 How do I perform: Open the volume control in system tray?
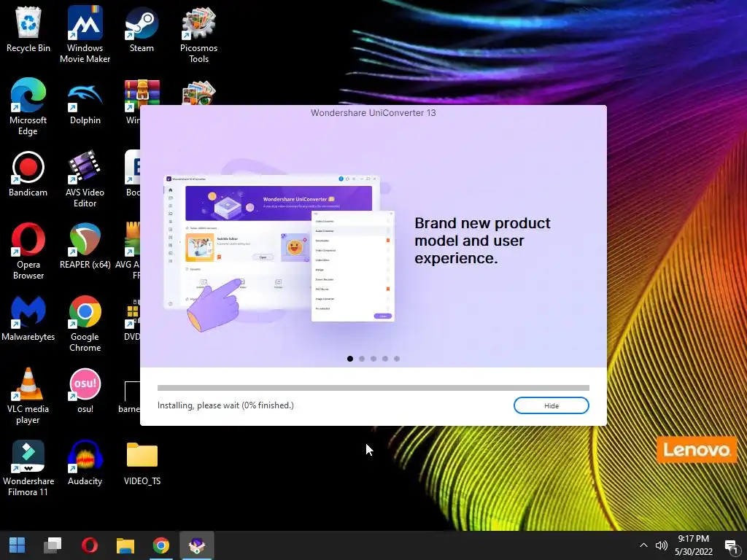click(661, 545)
